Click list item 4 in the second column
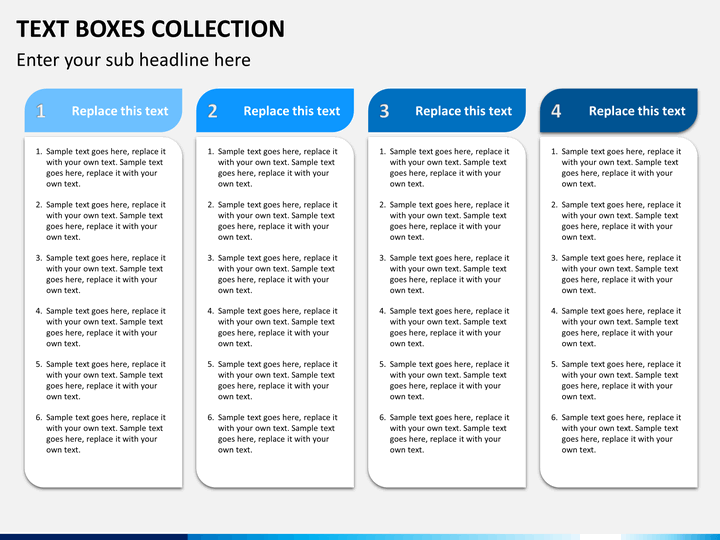720x540 pixels. click(x=272, y=327)
